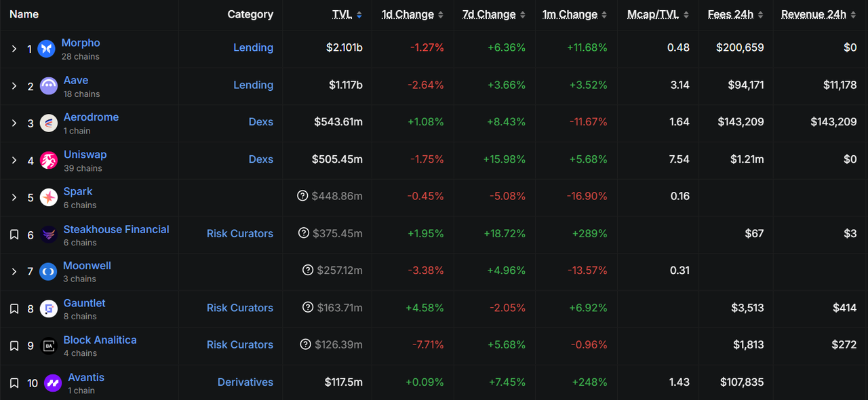
Task: Click the Aerodrome logo icon
Action: pyautogui.click(x=49, y=123)
